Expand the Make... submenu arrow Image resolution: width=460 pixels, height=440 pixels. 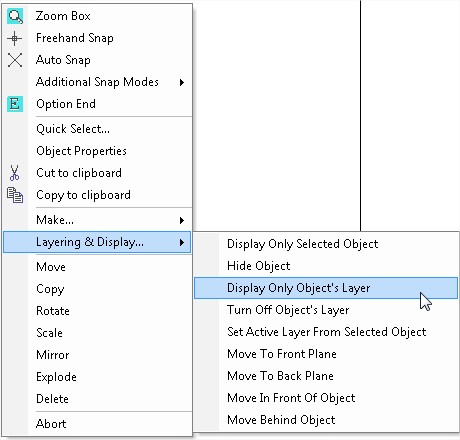pos(182,220)
